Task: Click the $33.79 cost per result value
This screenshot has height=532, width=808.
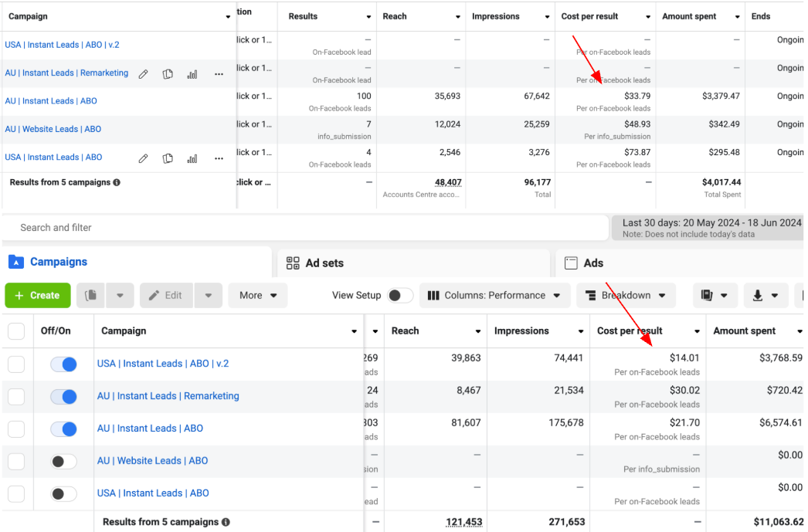Action: [x=637, y=97]
